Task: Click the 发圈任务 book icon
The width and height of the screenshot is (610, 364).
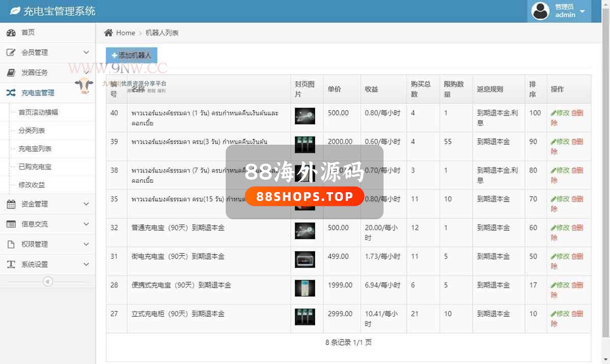Action: (x=11, y=73)
